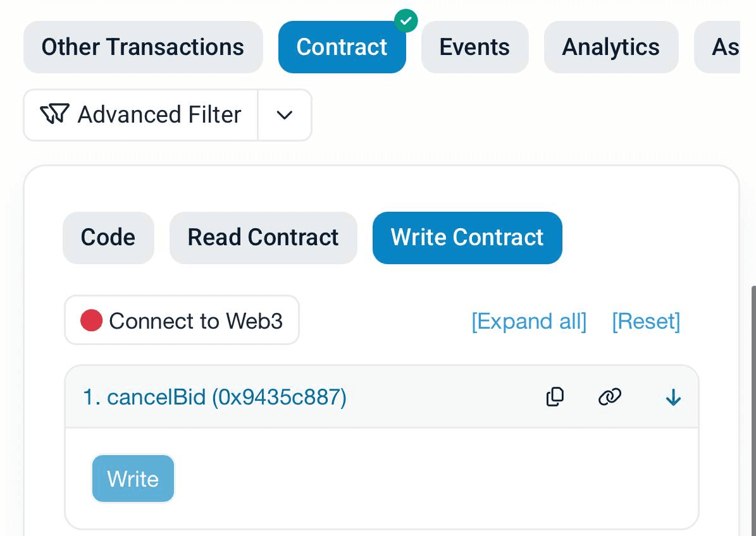The image size is (756, 536).
Task: Copy the cancelBid method name icon
Action: click(555, 397)
